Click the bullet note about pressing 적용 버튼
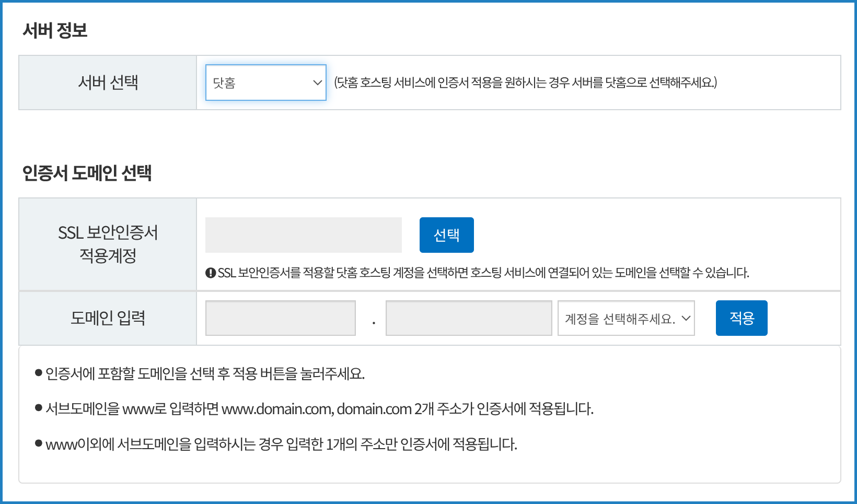This screenshot has height=504, width=857. point(205,373)
